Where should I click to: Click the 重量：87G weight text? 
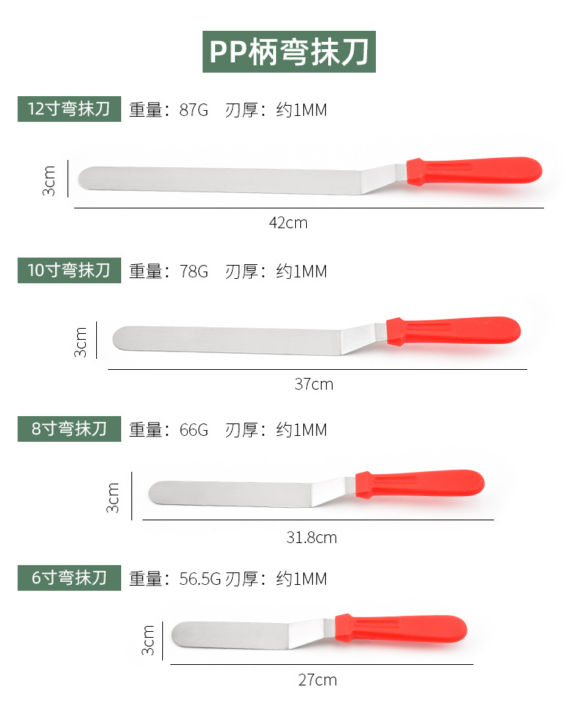tap(169, 110)
